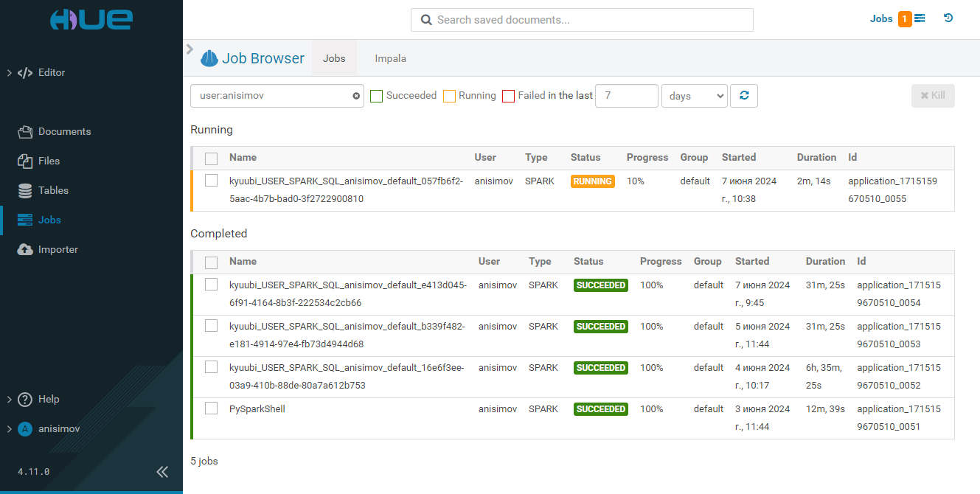Viewport: 980px width, 494px height.
Task: Check the running job ending 0055
Action: 212,181
